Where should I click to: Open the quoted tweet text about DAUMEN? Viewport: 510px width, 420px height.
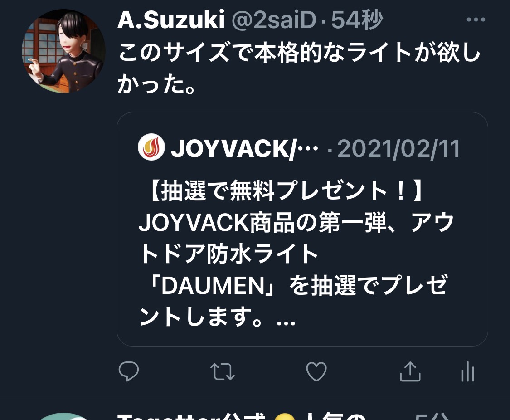[x=296, y=254]
